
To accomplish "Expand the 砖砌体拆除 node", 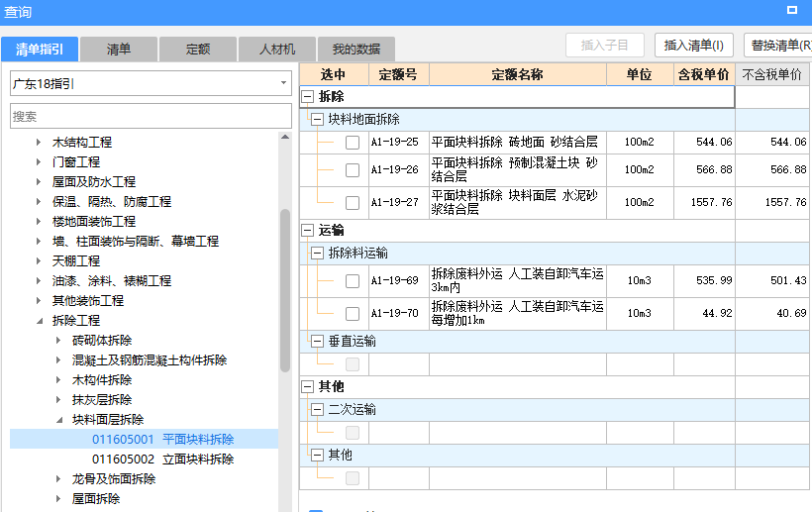I will click(58, 340).
